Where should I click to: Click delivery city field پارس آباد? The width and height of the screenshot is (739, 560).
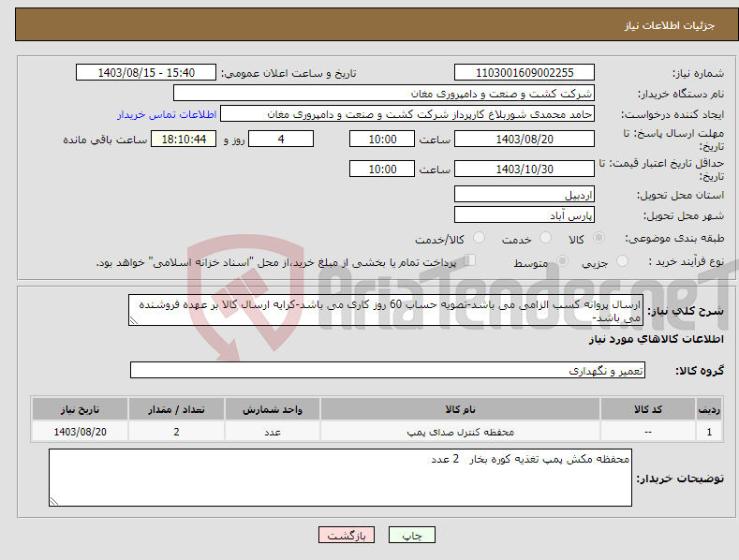coord(525,215)
